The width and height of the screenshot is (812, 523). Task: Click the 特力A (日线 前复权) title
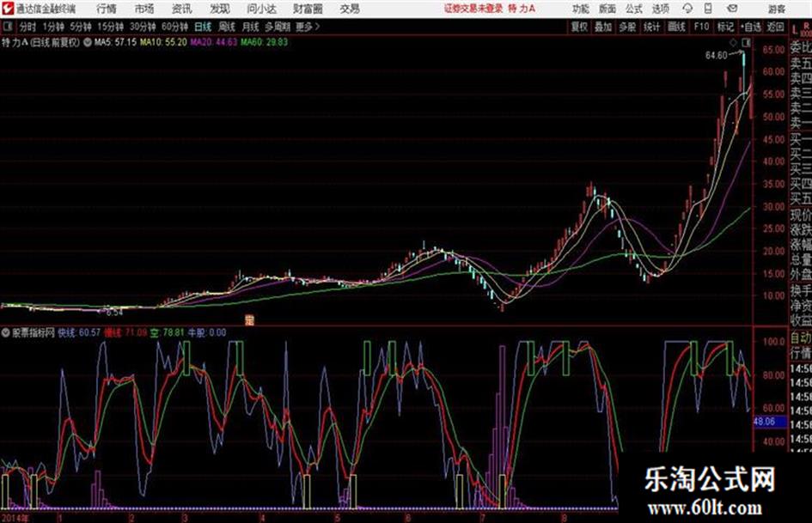click(41, 42)
